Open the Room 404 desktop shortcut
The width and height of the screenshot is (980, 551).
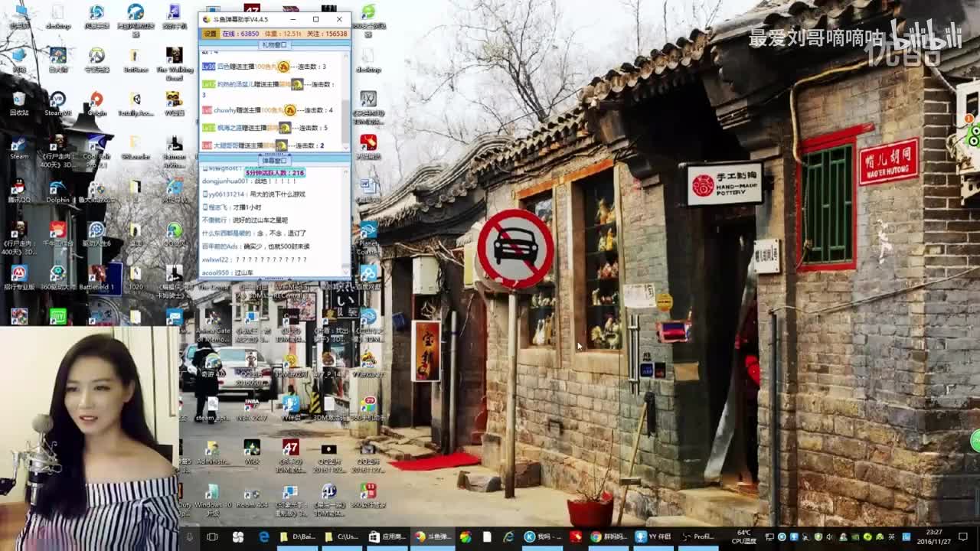(x=252, y=495)
